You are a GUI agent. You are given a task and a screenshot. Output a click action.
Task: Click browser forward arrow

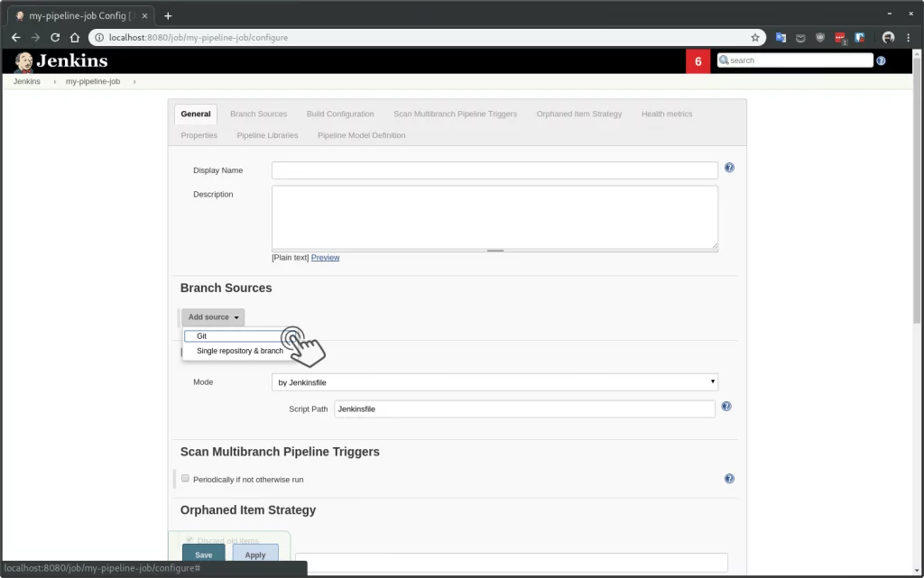point(35,38)
